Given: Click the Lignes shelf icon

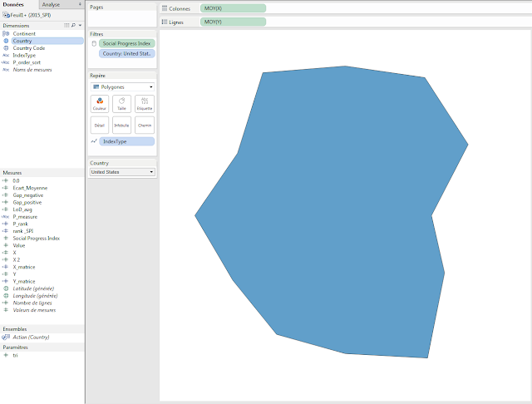Looking at the screenshot, I should click(165, 22).
